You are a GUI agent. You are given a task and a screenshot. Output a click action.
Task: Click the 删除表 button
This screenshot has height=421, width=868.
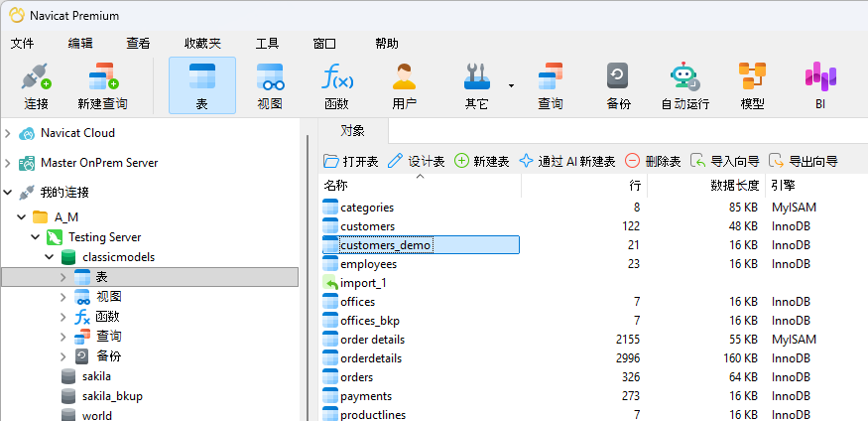tap(653, 161)
